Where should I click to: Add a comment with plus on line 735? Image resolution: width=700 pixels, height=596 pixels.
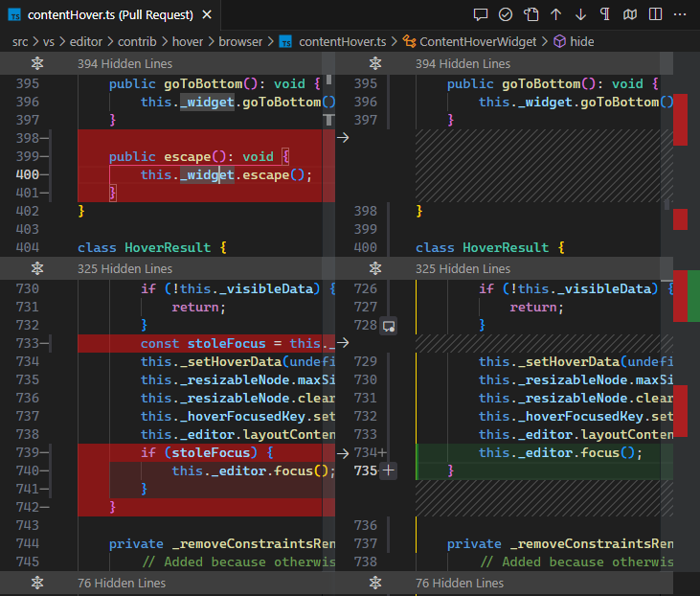tap(389, 470)
